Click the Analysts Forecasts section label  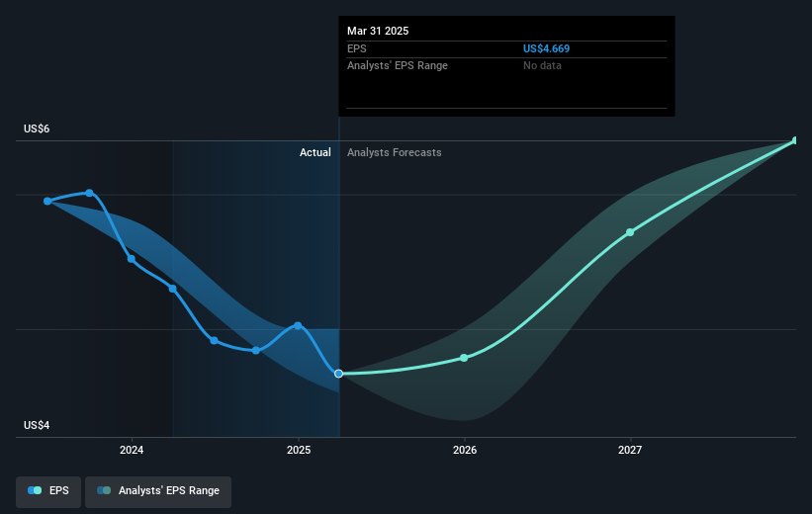tap(394, 152)
